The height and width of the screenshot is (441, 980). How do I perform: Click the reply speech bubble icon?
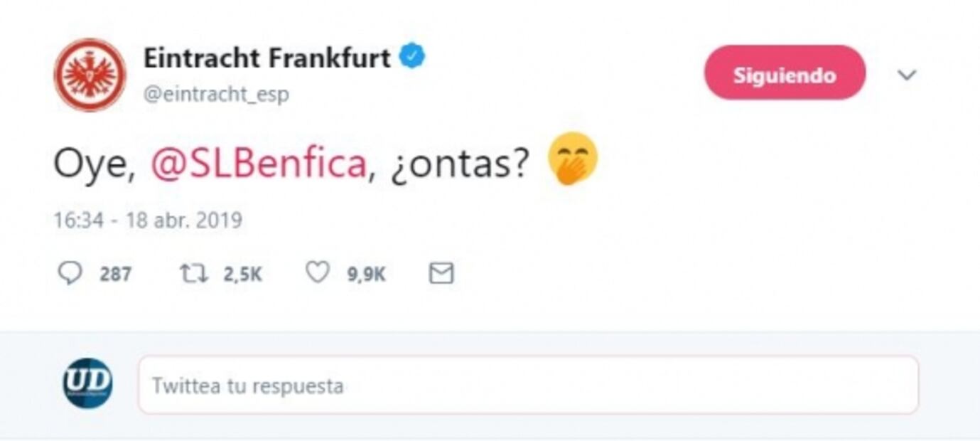pos(70,274)
